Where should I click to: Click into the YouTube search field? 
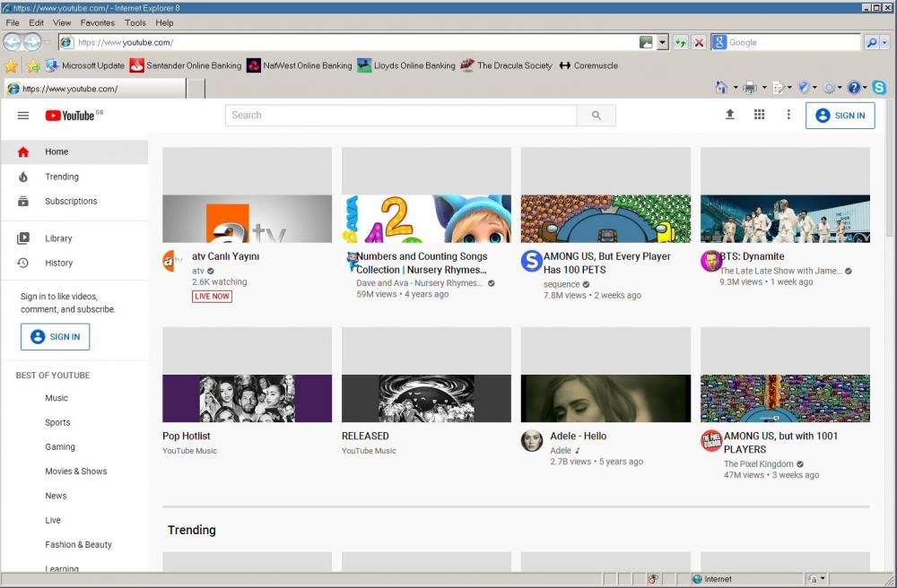point(400,116)
